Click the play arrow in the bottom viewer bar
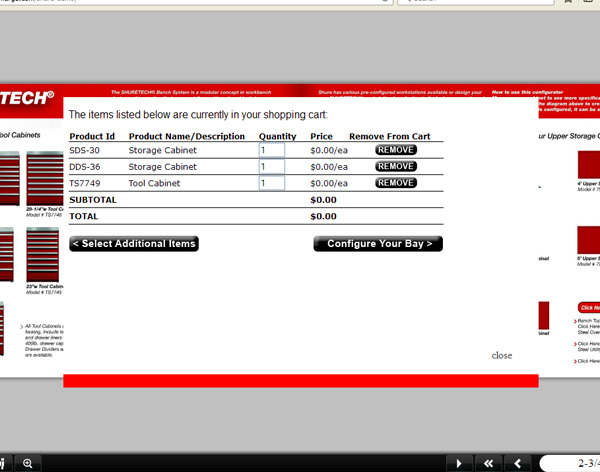Image resolution: width=600 pixels, height=472 pixels. pos(459,464)
